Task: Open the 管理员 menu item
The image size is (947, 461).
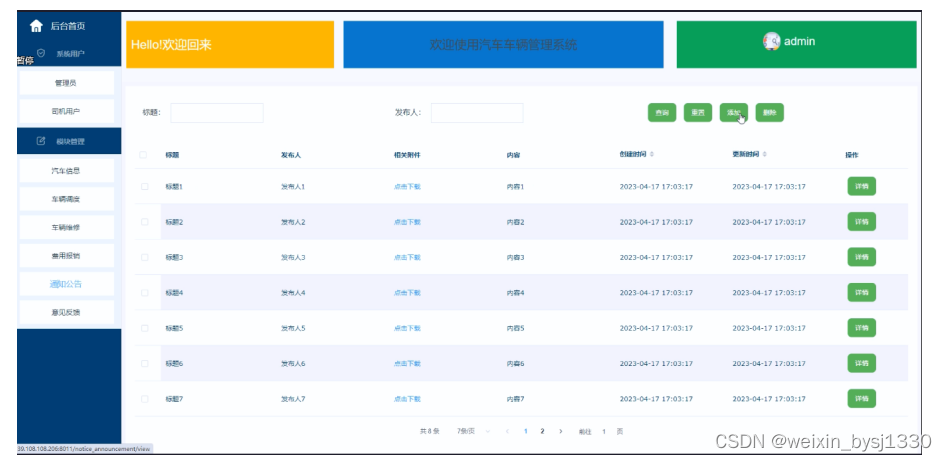Action: (x=66, y=83)
